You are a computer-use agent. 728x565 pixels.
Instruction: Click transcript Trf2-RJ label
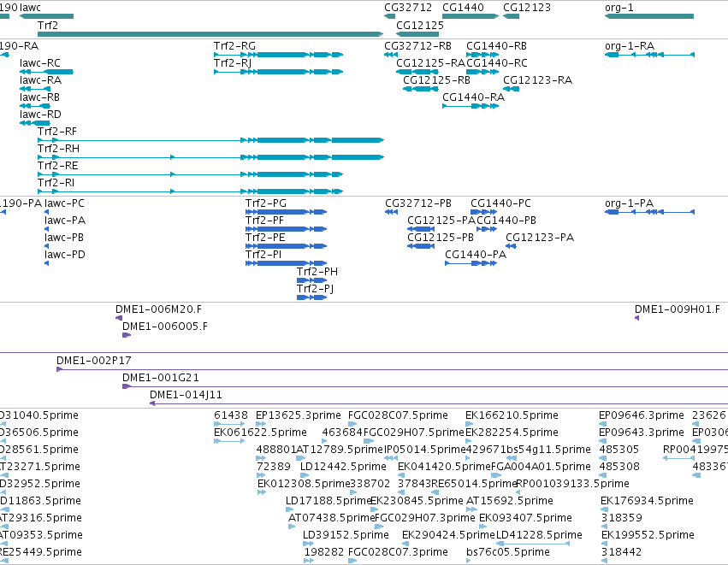pos(233,63)
